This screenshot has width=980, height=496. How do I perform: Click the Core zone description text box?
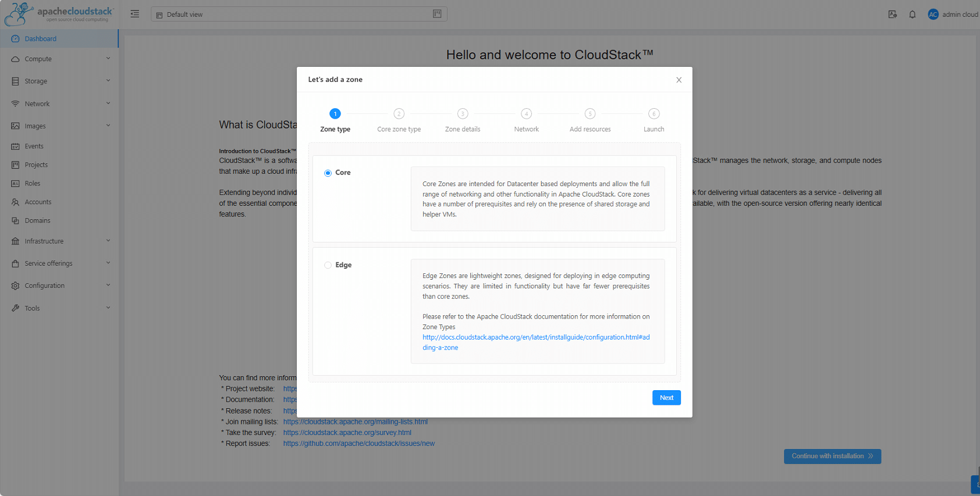538,199
